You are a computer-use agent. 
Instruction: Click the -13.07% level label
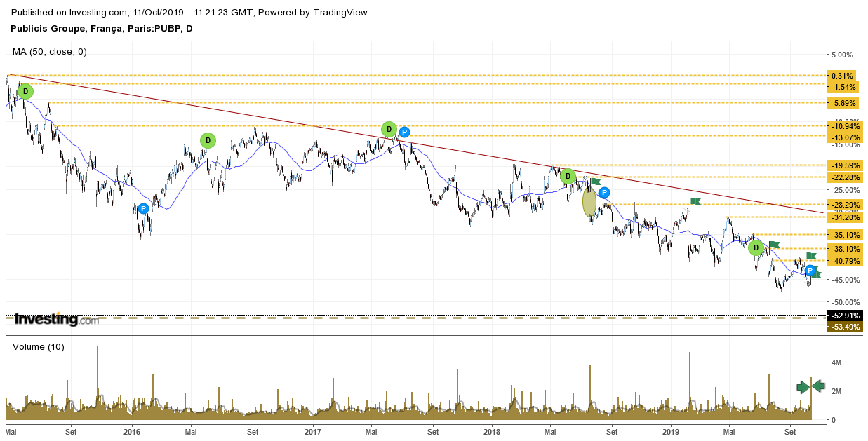845,137
